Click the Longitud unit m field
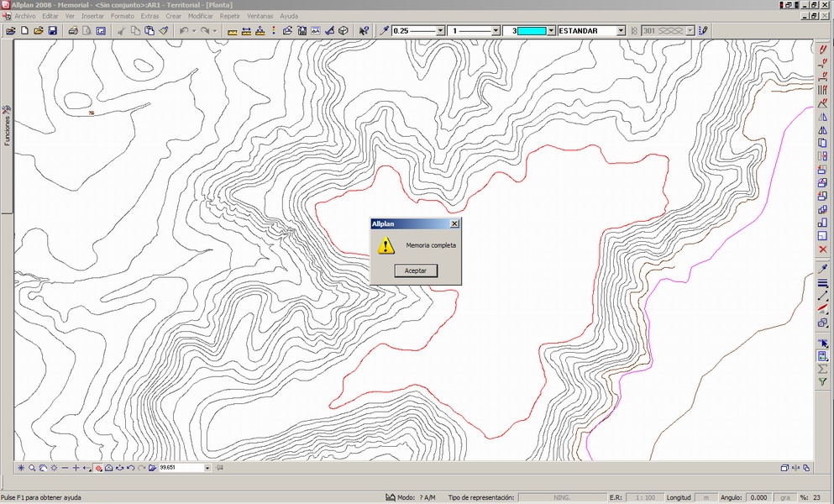This screenshot has width=834, height=504. [x=705, y=497]
